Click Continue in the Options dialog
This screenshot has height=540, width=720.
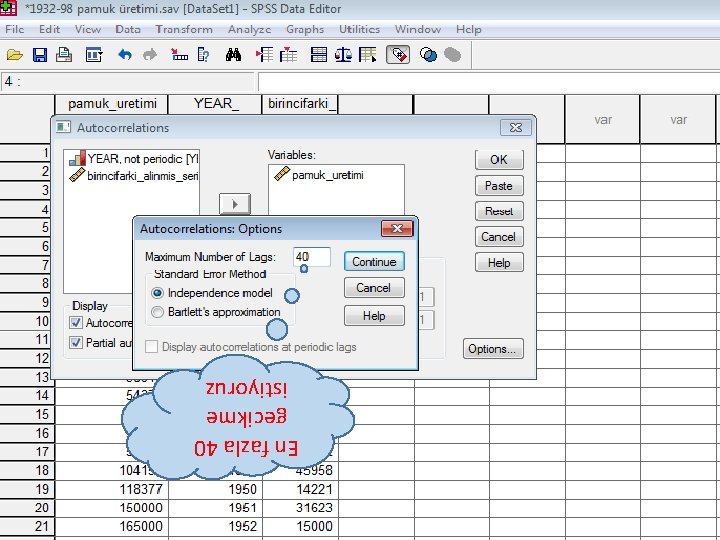(x=374, y=262)
